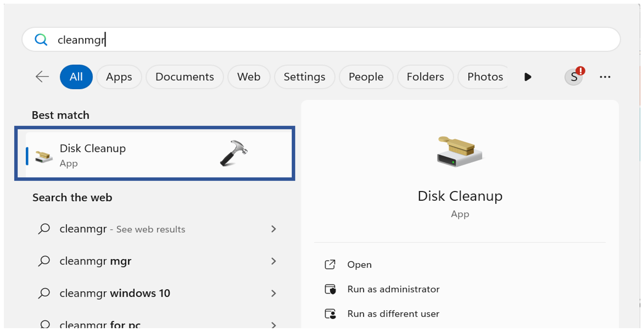Click the back arrow icon
This screenshot has width=644, height=332.
pyautogui.click(x=42, y=77)
